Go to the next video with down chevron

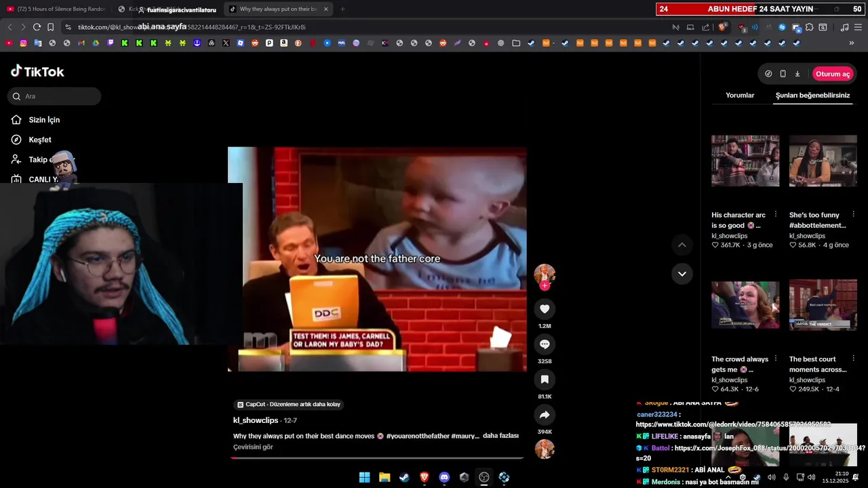point(682,274)
